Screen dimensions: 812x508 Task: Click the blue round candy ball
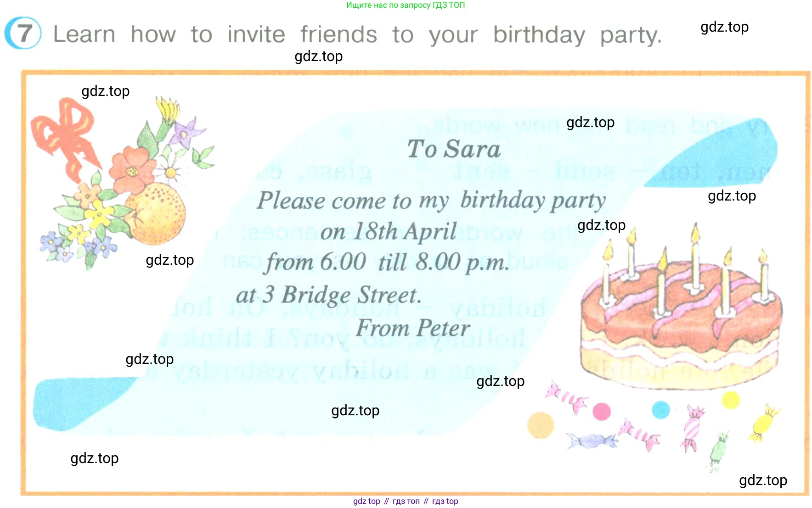pyautogui.click(x=660, y=410)
